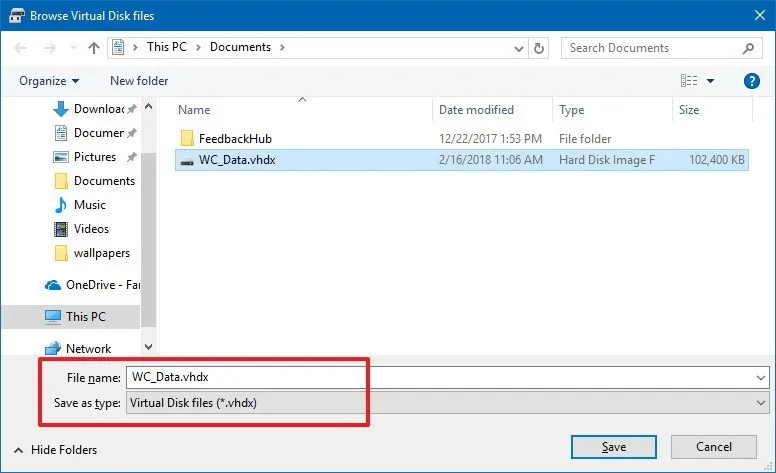Screen dimensions: 776x473
Task: Click New folder in the toolbar
Action: 139,81
